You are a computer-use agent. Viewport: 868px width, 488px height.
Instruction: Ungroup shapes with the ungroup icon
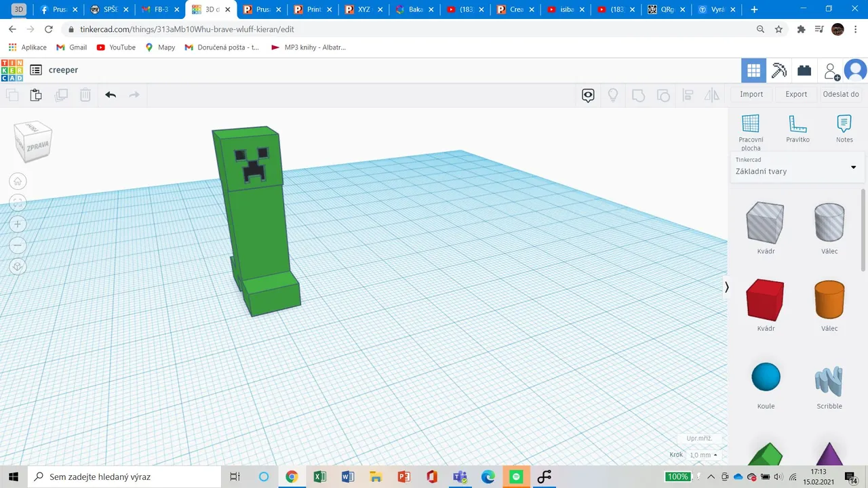[x=663, y=95]
